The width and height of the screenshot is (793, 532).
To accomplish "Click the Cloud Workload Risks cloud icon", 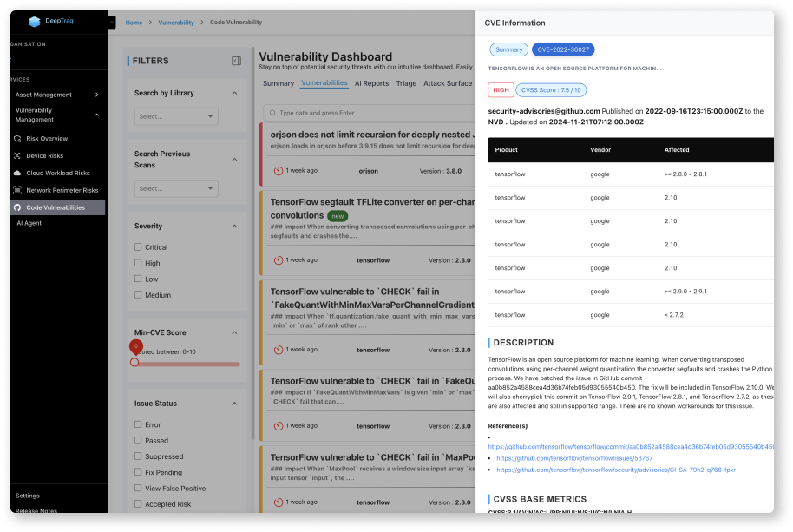I will (17, 173).
